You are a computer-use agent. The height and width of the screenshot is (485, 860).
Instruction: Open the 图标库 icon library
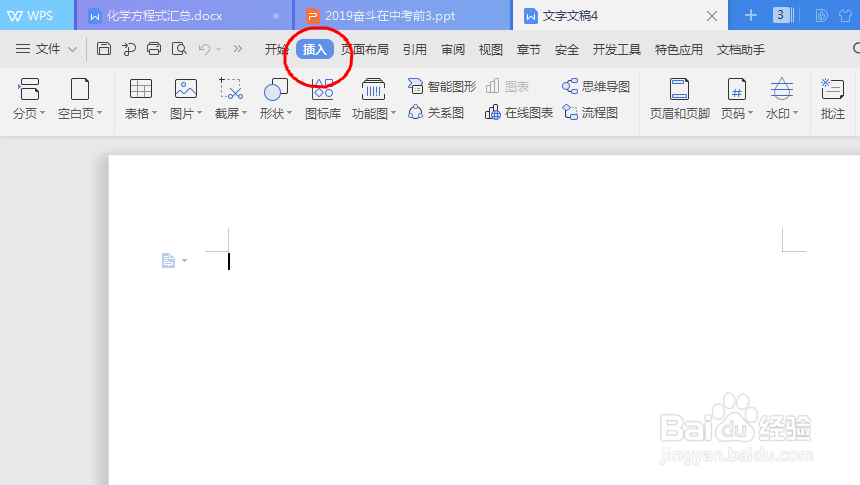(322, 99)
